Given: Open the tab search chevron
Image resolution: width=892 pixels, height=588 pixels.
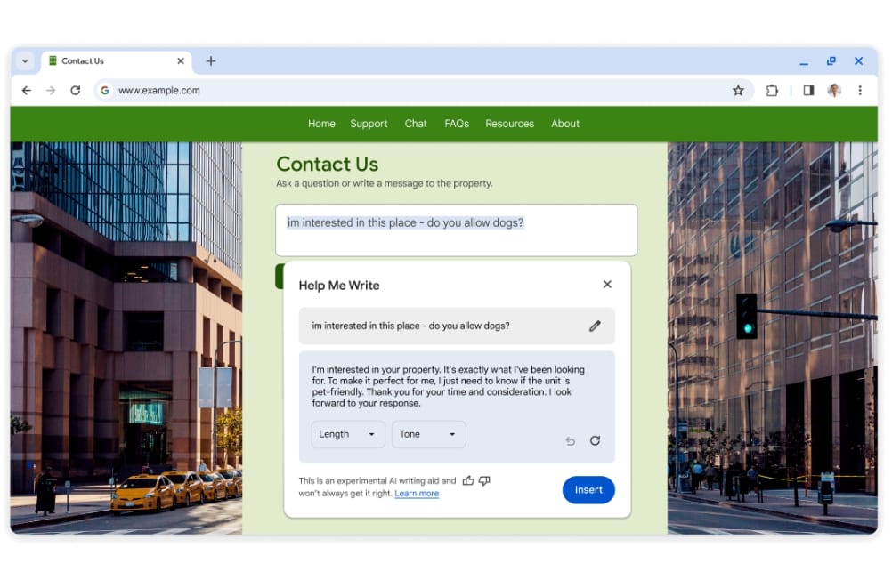Looking at the screenshot, I should click(25, 60).
